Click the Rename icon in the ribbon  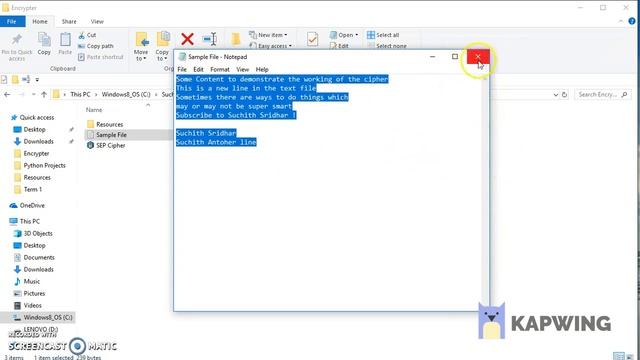209,39
